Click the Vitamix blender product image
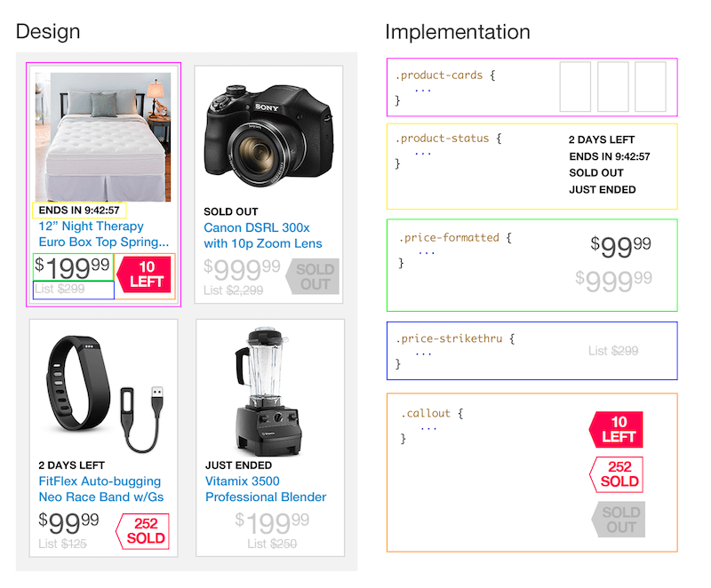Screen dimensions: 711x588 (266, 387)
